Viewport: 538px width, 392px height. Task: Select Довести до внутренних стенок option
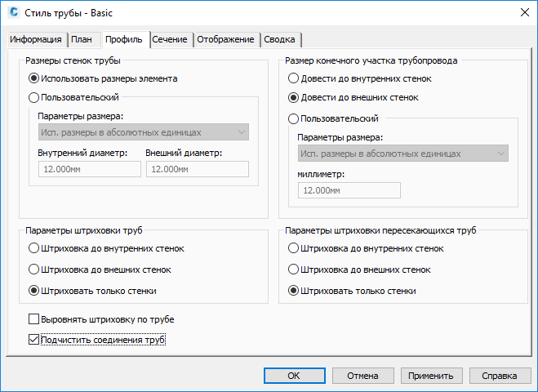(293, 79)
